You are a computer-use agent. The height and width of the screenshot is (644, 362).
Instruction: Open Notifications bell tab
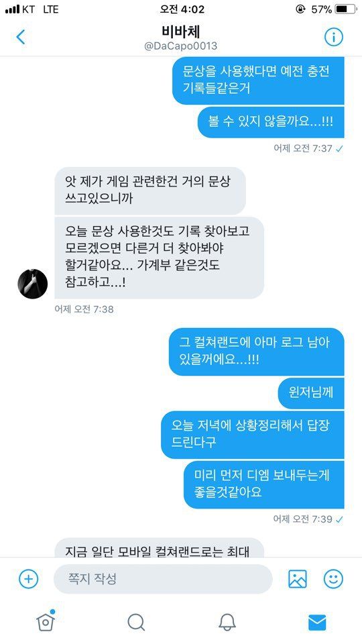(227, 623)
